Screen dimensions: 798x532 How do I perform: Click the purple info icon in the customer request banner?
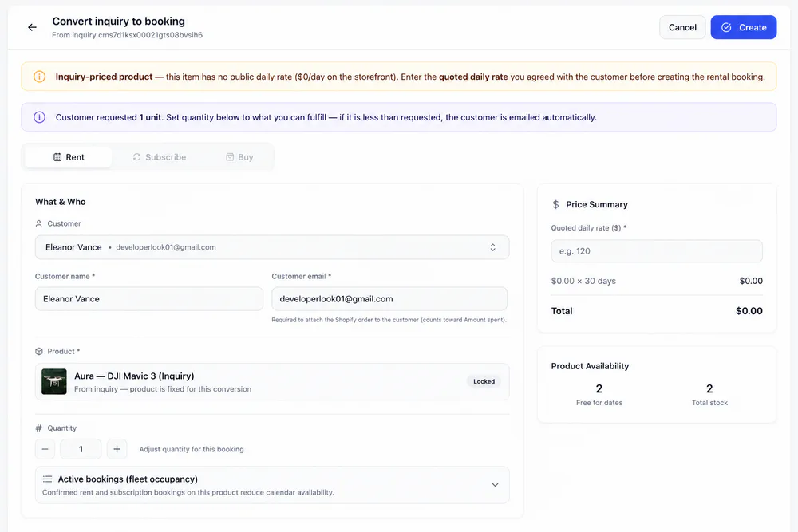click(x=39, y=117)
